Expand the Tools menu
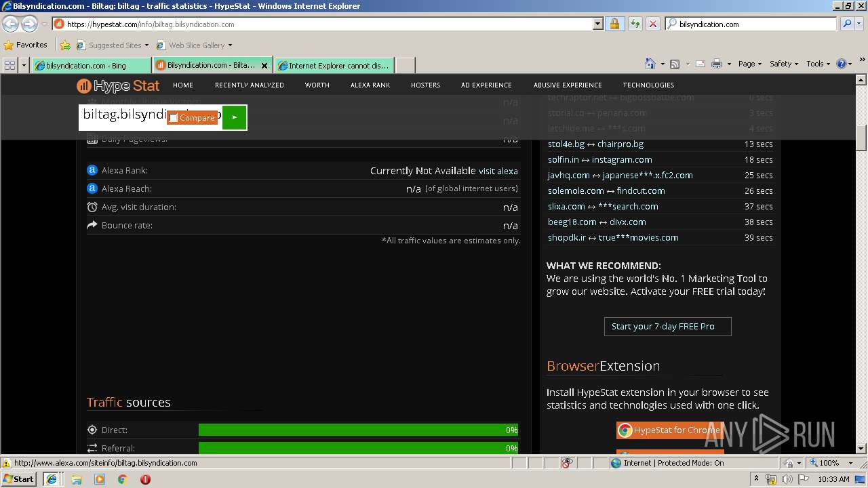The image size is (868, 488). pyautogui.click(x=818, y=64)
